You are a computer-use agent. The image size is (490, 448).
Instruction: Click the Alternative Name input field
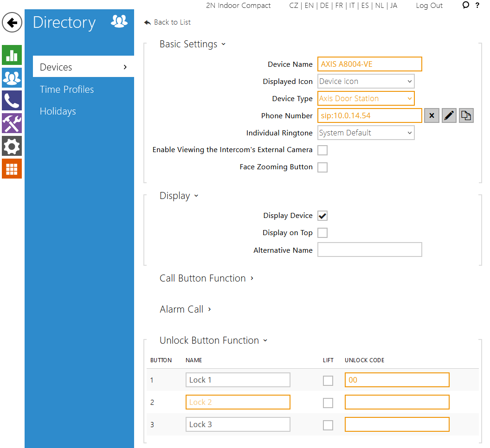tap(370, 250)
